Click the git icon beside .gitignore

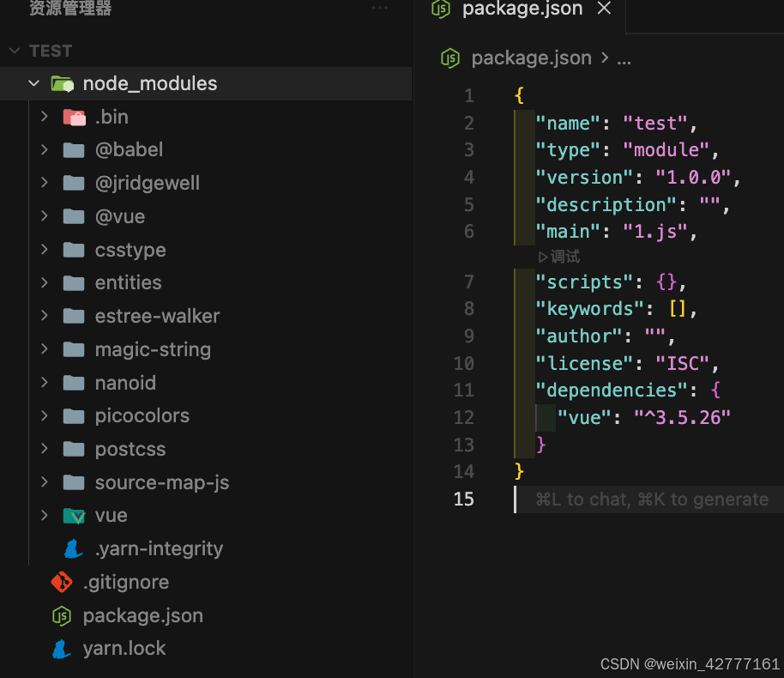[62, 582]
